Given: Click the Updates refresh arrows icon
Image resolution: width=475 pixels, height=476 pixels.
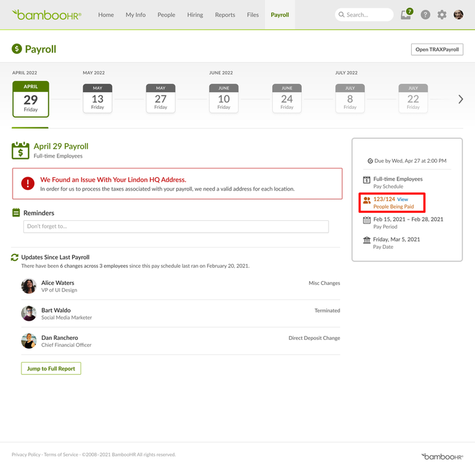Looking at the screenshot, I should [15, 257].
